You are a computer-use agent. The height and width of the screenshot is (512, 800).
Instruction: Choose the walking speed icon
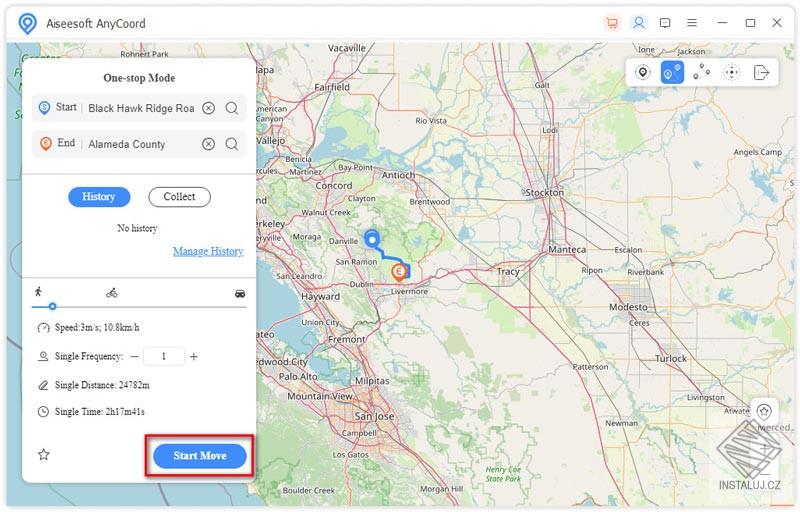pos(38,292)
